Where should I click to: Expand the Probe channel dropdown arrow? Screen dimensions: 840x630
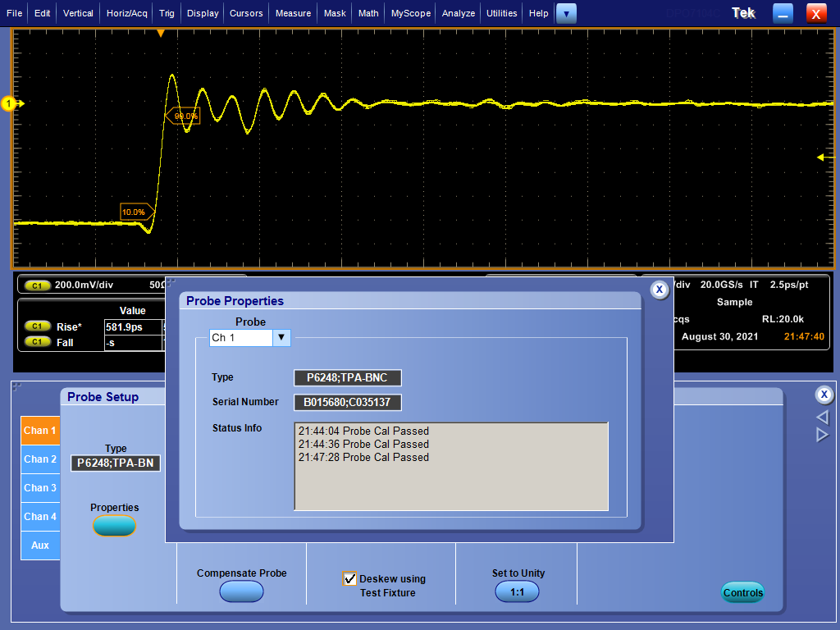tap(281, 337)
